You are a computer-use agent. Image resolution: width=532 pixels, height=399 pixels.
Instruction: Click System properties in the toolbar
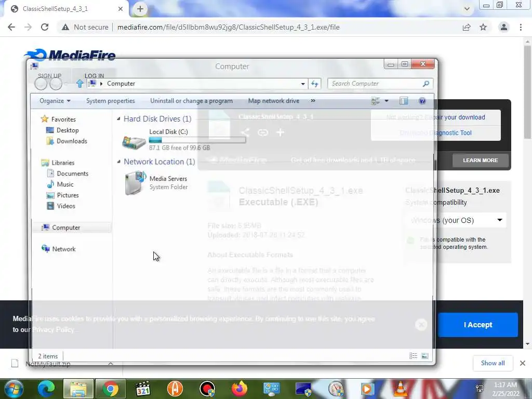110,101
